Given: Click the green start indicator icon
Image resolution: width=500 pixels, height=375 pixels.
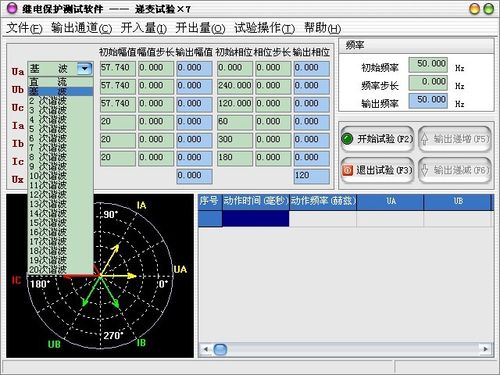Looking at the screenshot, I should (x=347, y=139).
